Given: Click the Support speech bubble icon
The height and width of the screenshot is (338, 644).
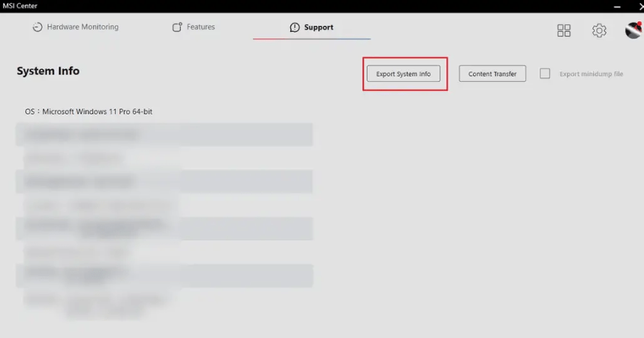Looking at the screenshot, I should [295, 28].
